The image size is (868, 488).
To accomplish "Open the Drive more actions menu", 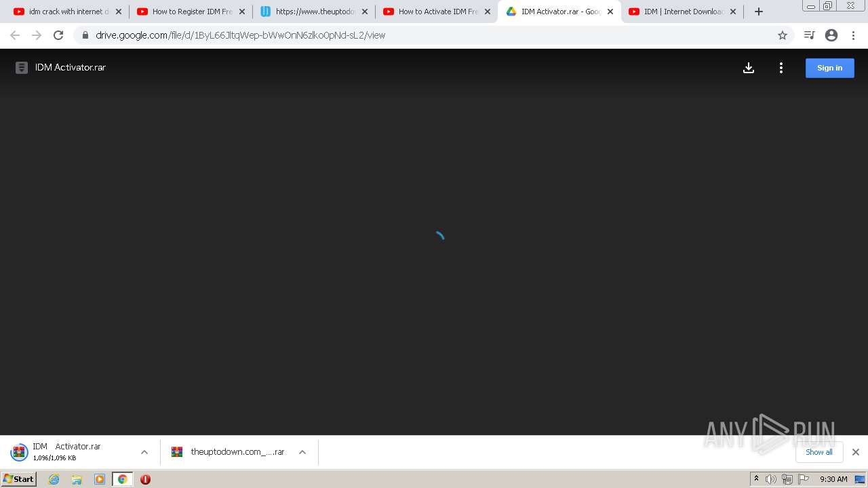I will (x=781, y=68).
